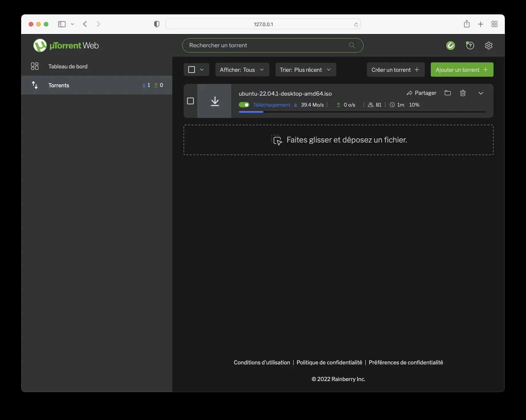Click Safari privacy shield icon

click(x=156, y=24)
